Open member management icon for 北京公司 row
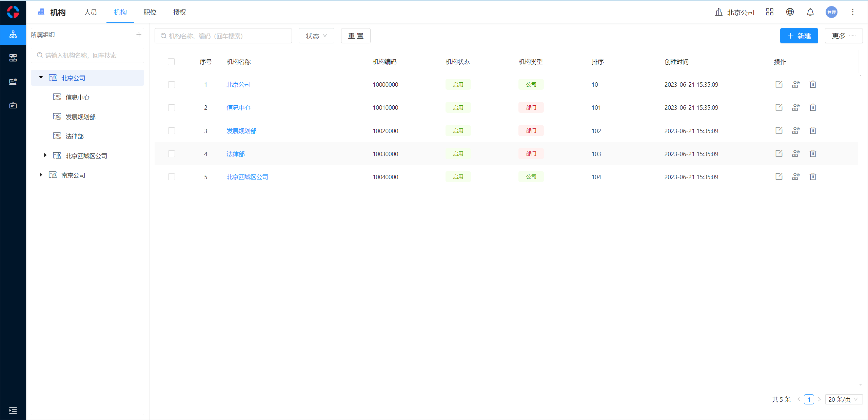The height and width of the screenshot is (420, 868). (796, 84)
